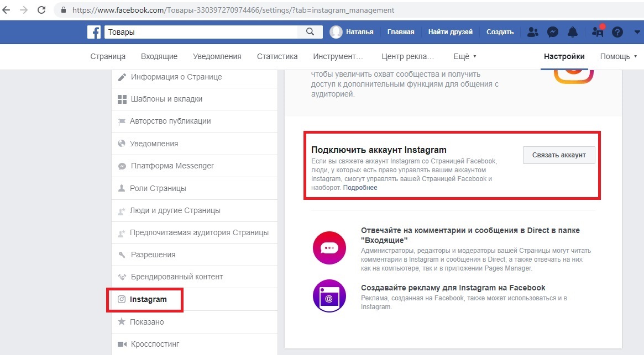Select Брендированный контент in sidebar
This screenshot has width=644, height=355.
194,277
